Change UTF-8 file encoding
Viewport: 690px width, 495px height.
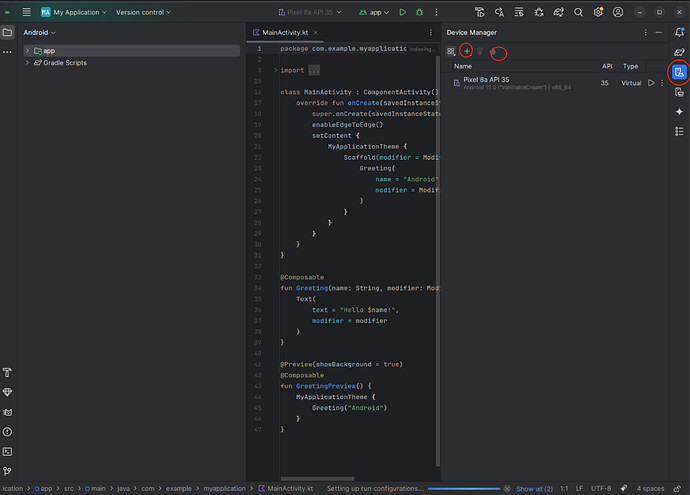pyautogui.click(x=601, y=489)
